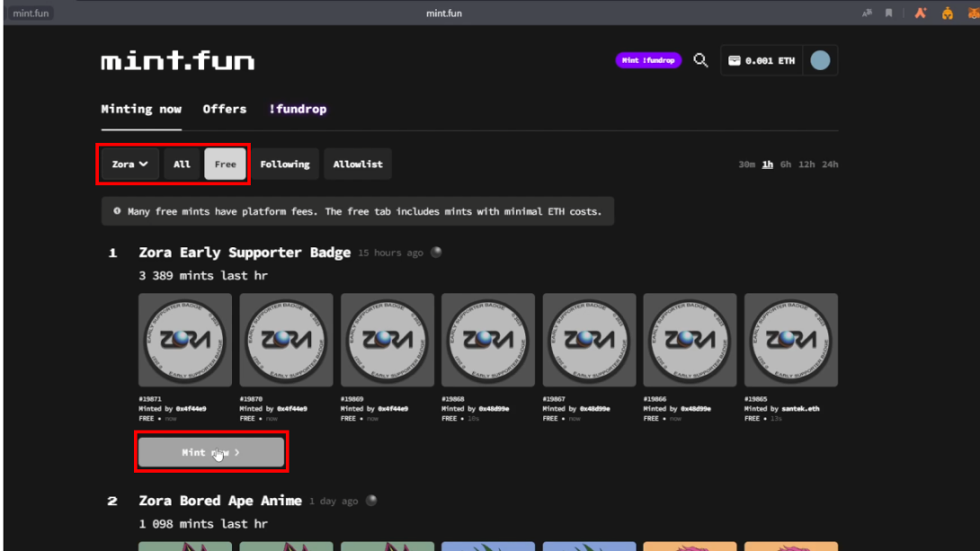The image size is (980, 551).
Task: Open the browser translate icon
Action: pyautogui.click(x=867, y=13)
